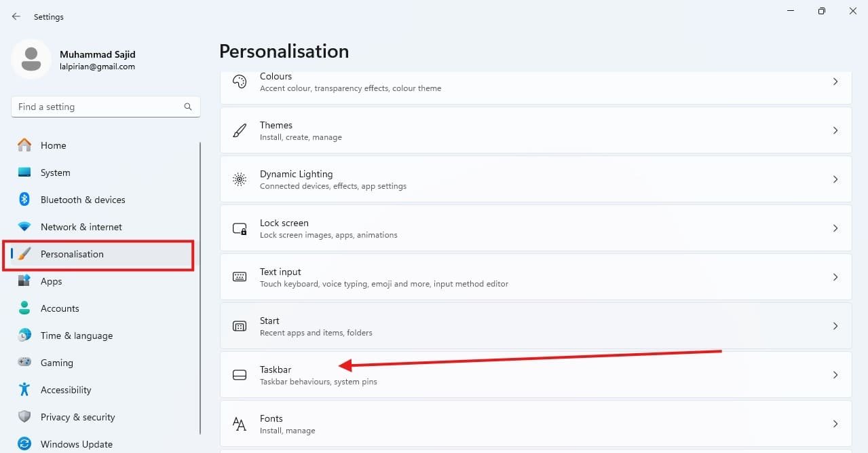Open Bluetooth & devices via its sidebar icon

click(26, 200)
